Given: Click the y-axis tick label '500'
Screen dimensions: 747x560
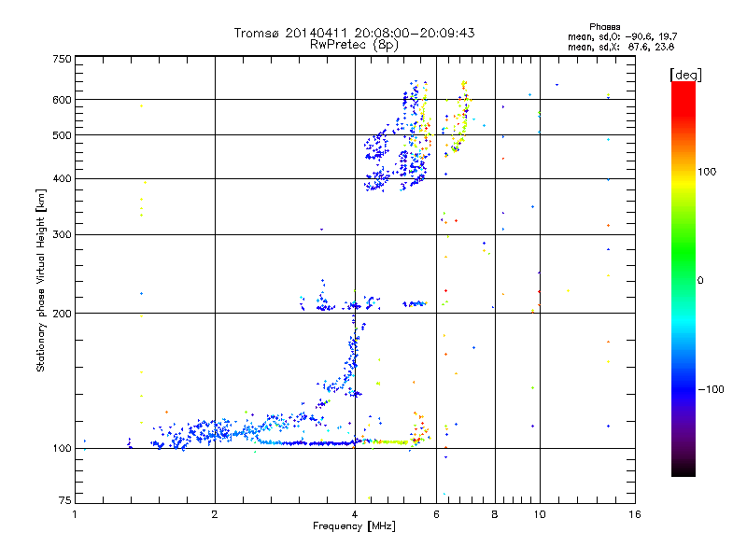Looking at the screenshot, I should point(62,135).
